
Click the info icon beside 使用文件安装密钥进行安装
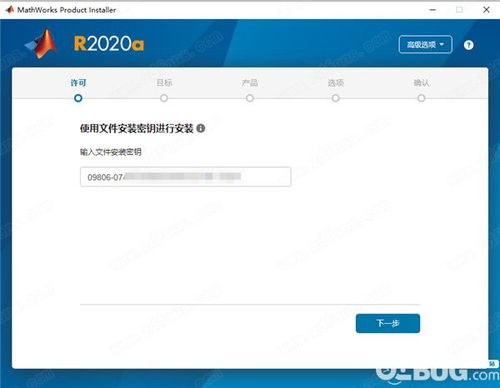(x=201, y=128)
